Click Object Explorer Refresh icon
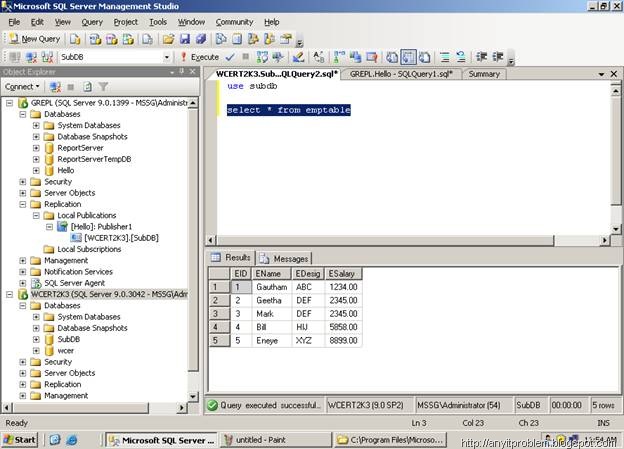624x449 pixels. (87, 86)
